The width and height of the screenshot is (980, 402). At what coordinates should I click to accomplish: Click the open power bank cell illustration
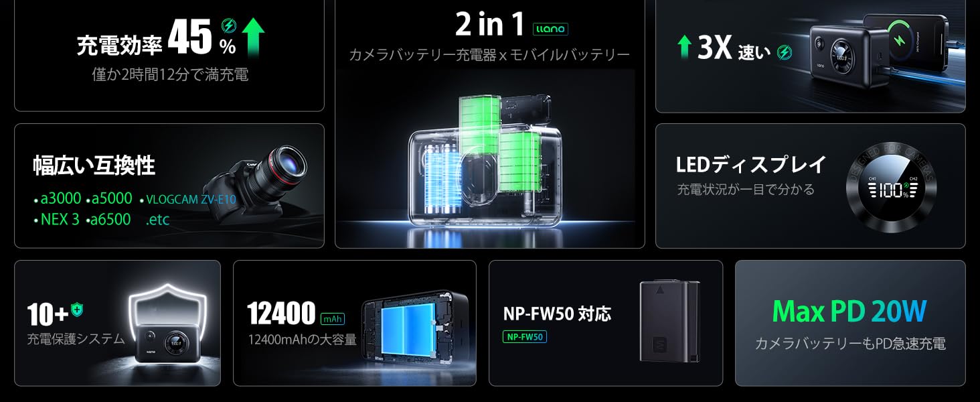tap(412, 333)
